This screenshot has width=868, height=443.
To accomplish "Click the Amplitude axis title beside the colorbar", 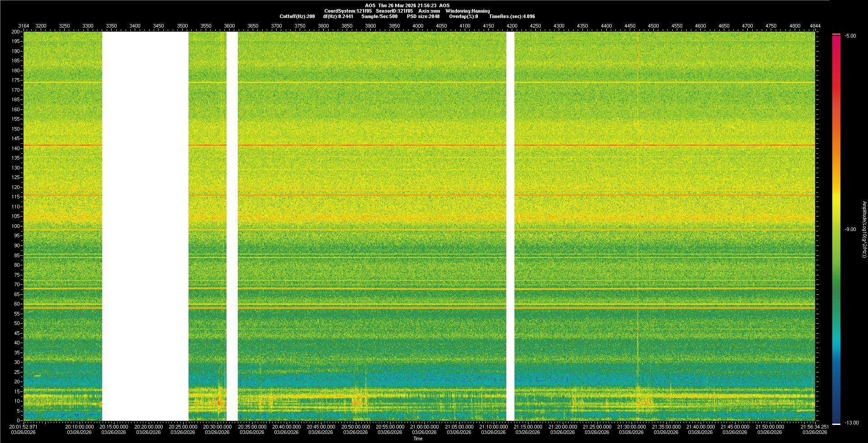I will 864,230.
